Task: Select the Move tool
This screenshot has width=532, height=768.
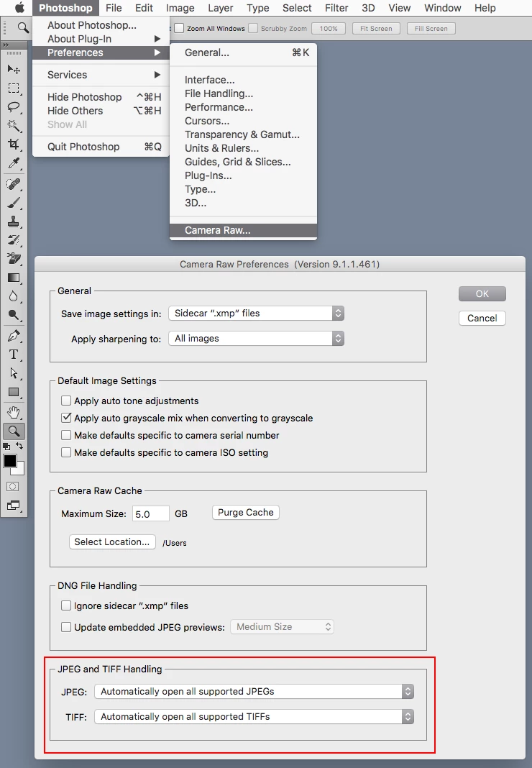Action: 14,69
